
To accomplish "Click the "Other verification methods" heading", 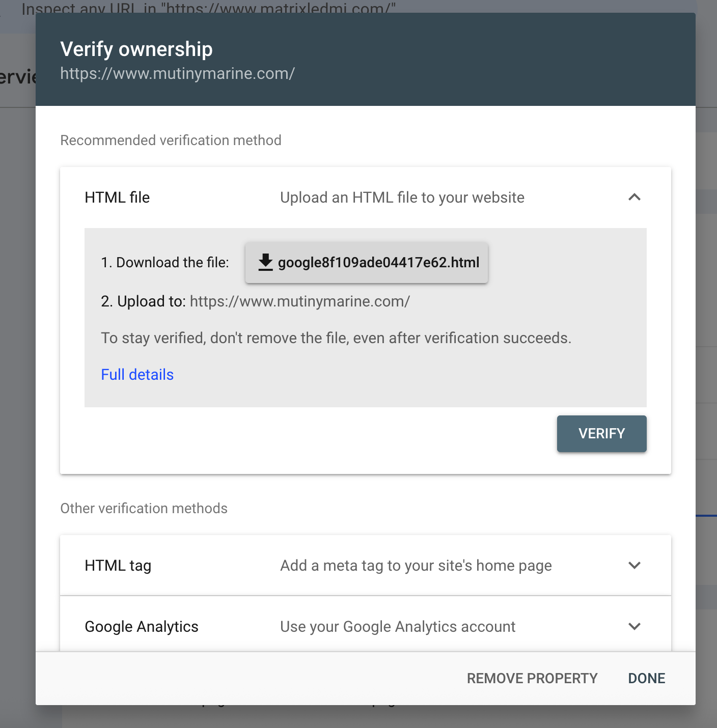I will [144, 509].
